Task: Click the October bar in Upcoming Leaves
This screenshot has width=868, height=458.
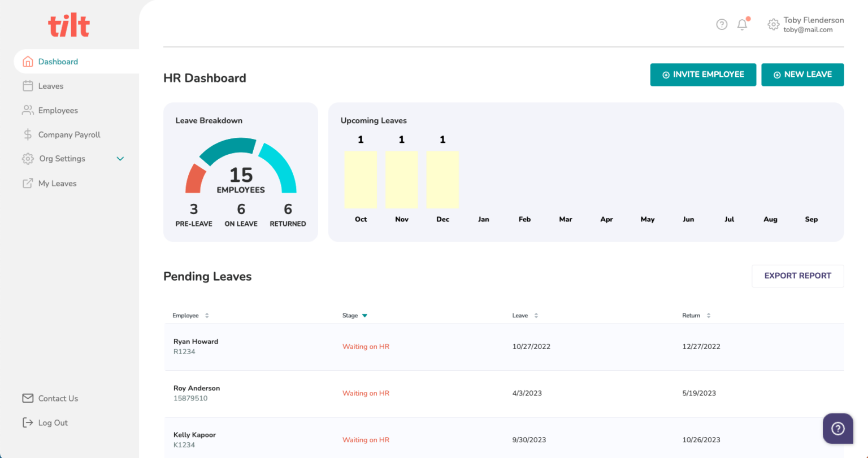Action: (x=361, y=180)
